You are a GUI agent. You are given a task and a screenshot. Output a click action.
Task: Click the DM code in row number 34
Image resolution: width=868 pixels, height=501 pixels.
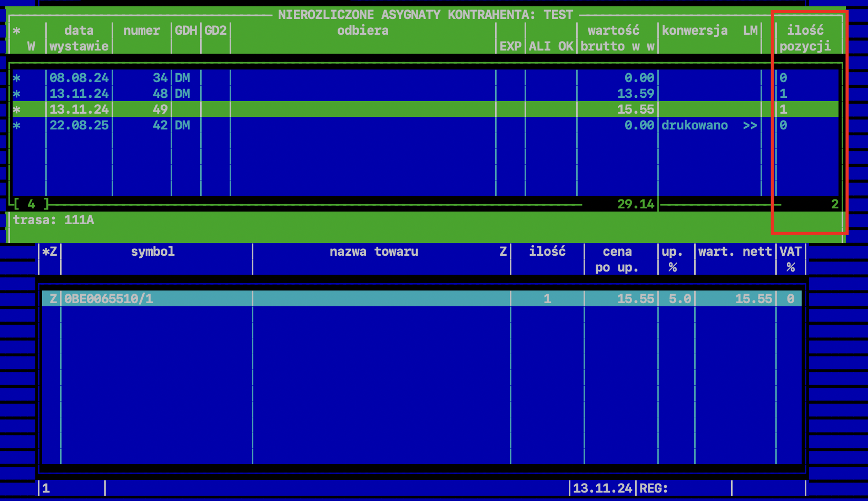coord(182,78)
